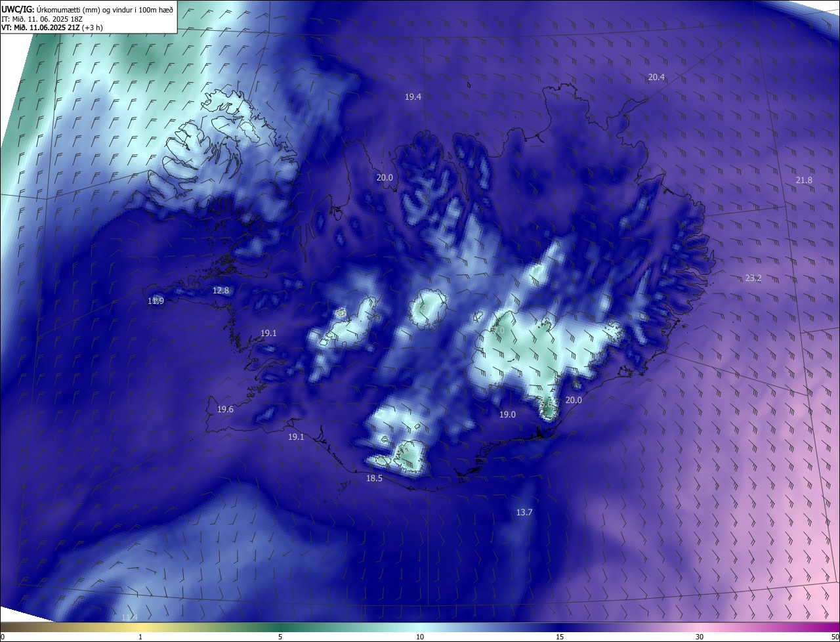Select the 'VT: Mið. 11.06.2025 21Z (+3 h)' line
Viewport: 840px width, 642px height.
pyautogui.click(x=51, y=27)
